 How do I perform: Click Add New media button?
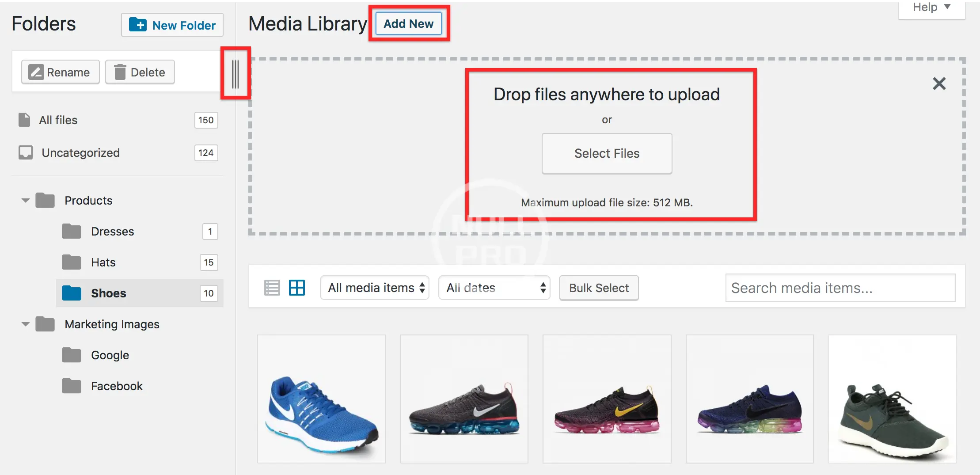[408, 24]
